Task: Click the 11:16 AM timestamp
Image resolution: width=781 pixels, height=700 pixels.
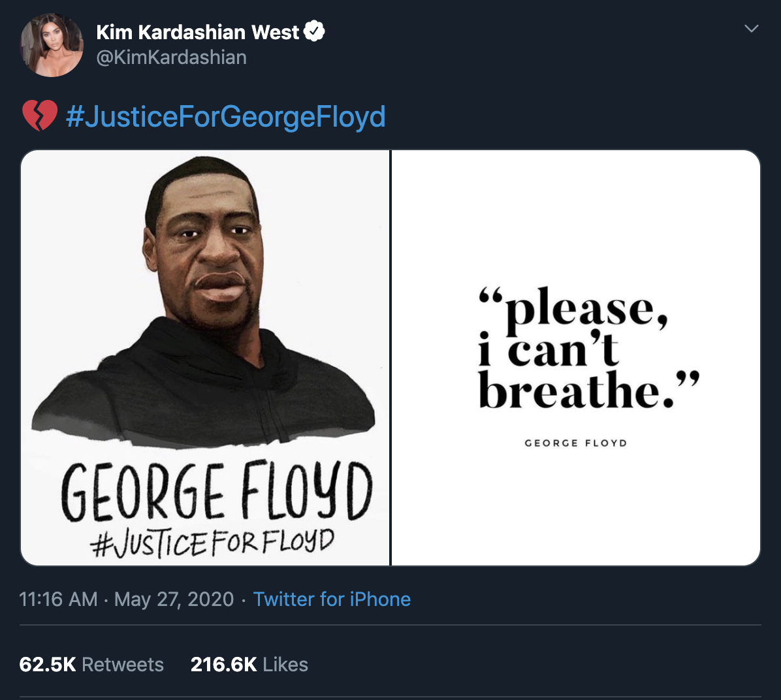Action: coord(58,599)
